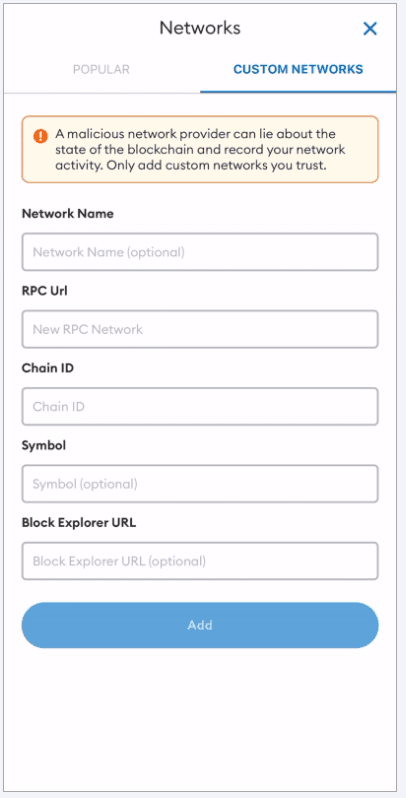Click the blue underline beneath Custom Networks
Viewport: 406px width, 798px height.
coord(298,92)
